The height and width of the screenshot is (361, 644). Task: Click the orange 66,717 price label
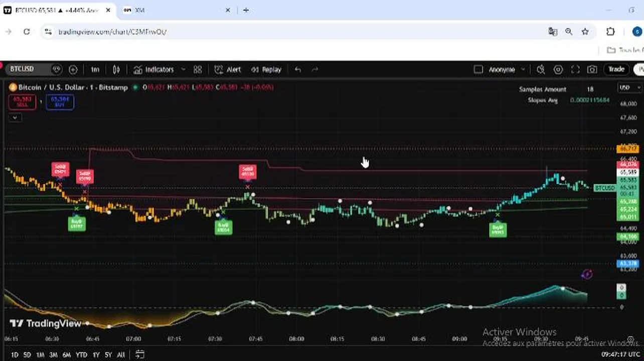click(x=628, y=149)
